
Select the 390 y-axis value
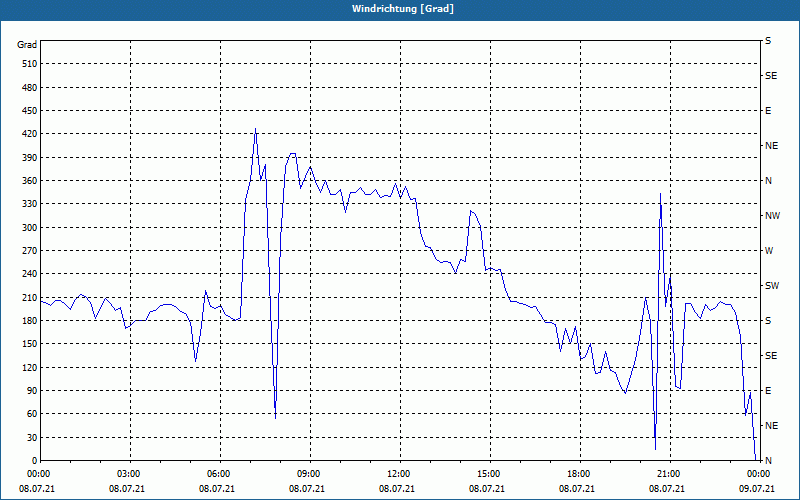click(x=30, y=158)
